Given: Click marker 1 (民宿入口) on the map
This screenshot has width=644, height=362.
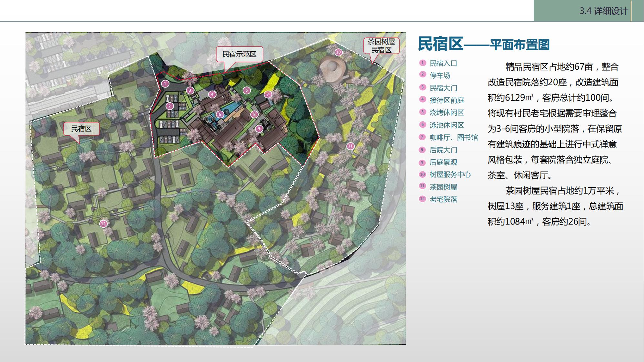Looking at the screenshot, I should (x=165, y=84).
